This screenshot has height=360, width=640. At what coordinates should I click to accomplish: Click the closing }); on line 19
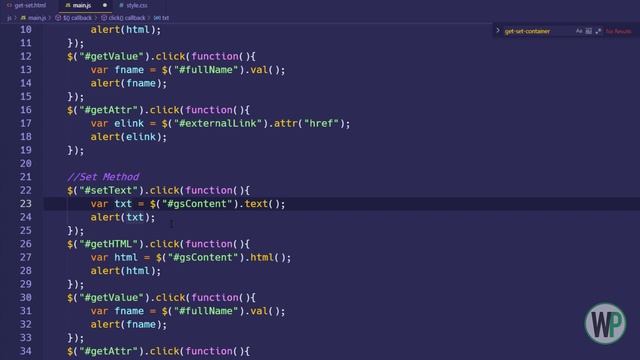click(76, 150)
